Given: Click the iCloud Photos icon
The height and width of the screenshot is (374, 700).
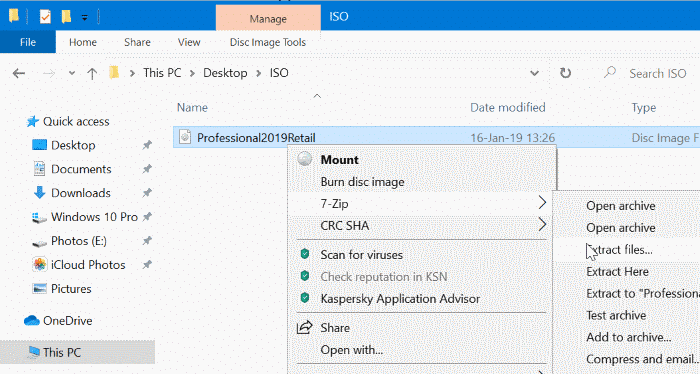Looking at the screenshot, I should pos(39,264).
